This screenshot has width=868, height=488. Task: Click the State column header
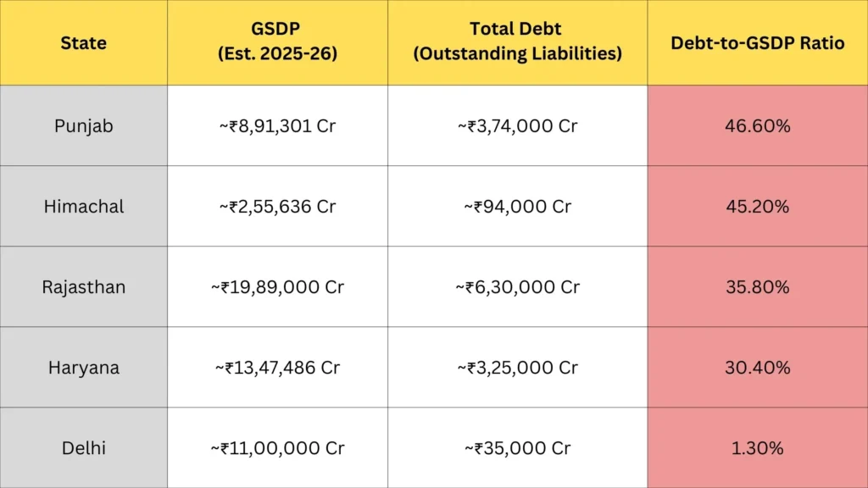click(83, 43)
